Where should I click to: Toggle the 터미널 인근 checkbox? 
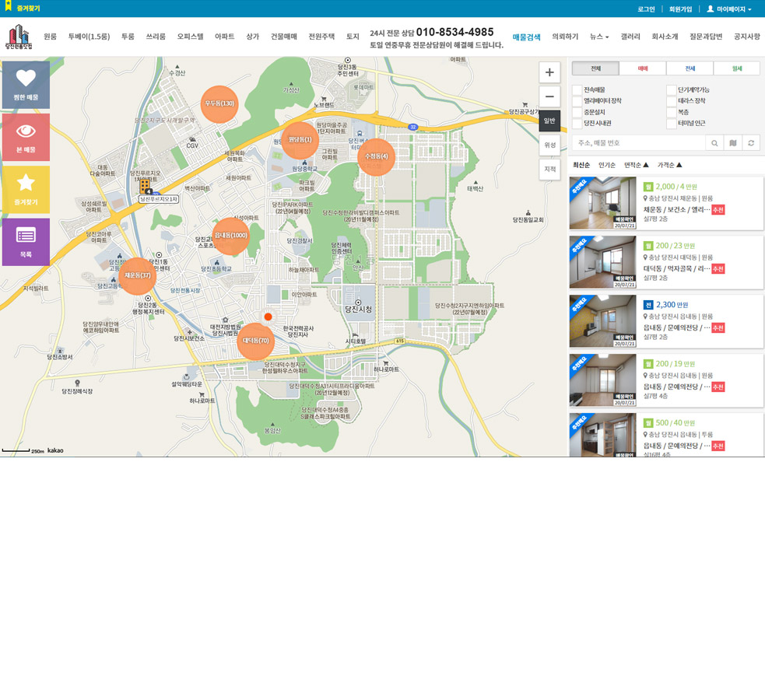672,124
